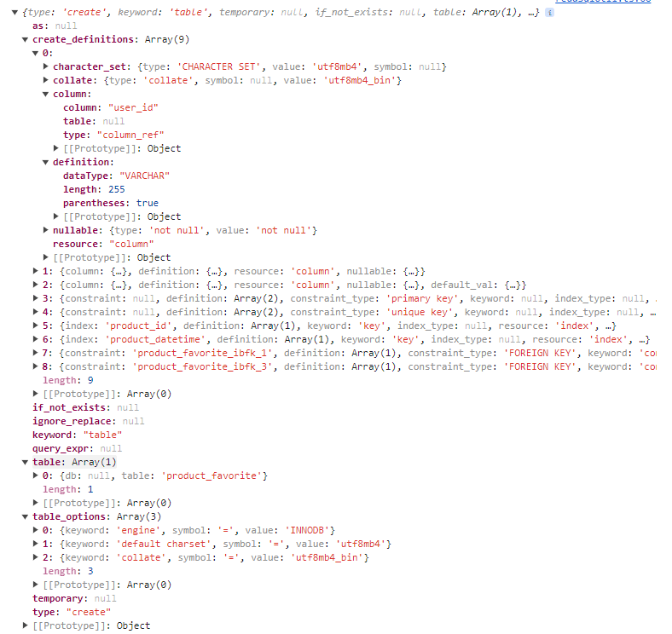672x634 pixels.
Task: Expand item 7 product_favorite_ibfk_1 constraint
Action: (x=36, y=353)
